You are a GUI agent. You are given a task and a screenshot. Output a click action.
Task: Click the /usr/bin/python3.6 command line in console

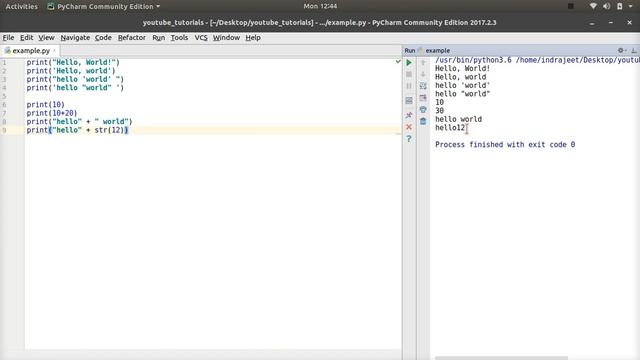(537, 60)
